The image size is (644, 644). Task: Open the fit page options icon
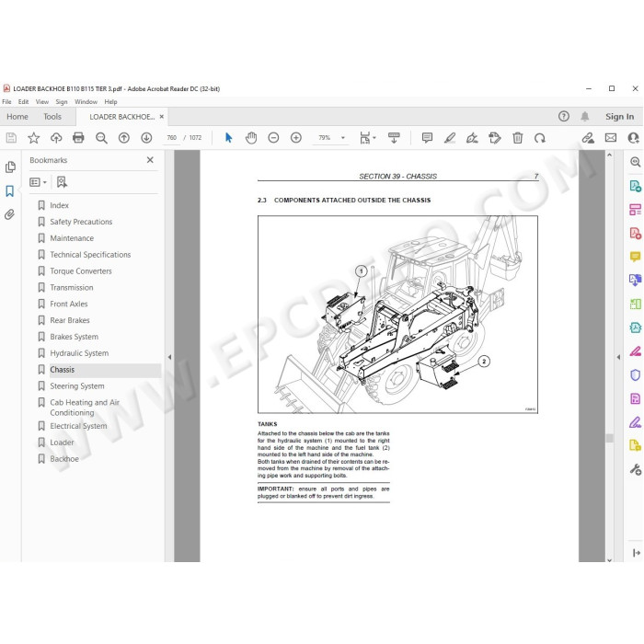pyautogui.click(x=367, y=138)
